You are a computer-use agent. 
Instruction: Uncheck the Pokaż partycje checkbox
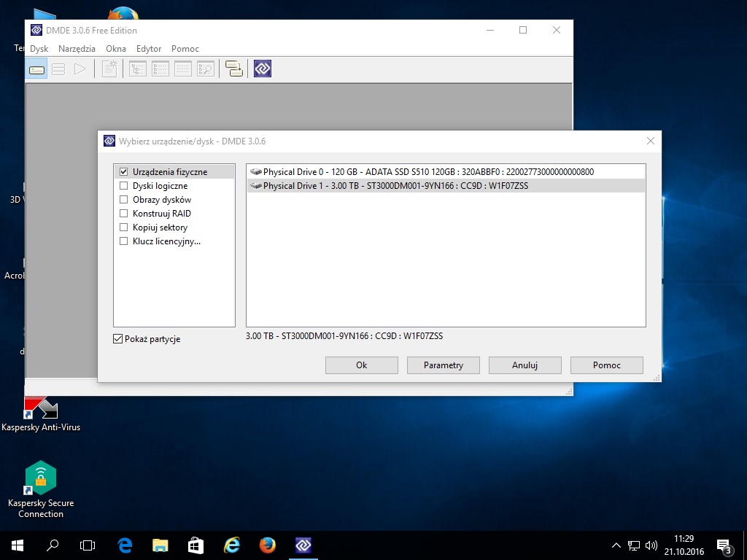(x=117, y=339)
